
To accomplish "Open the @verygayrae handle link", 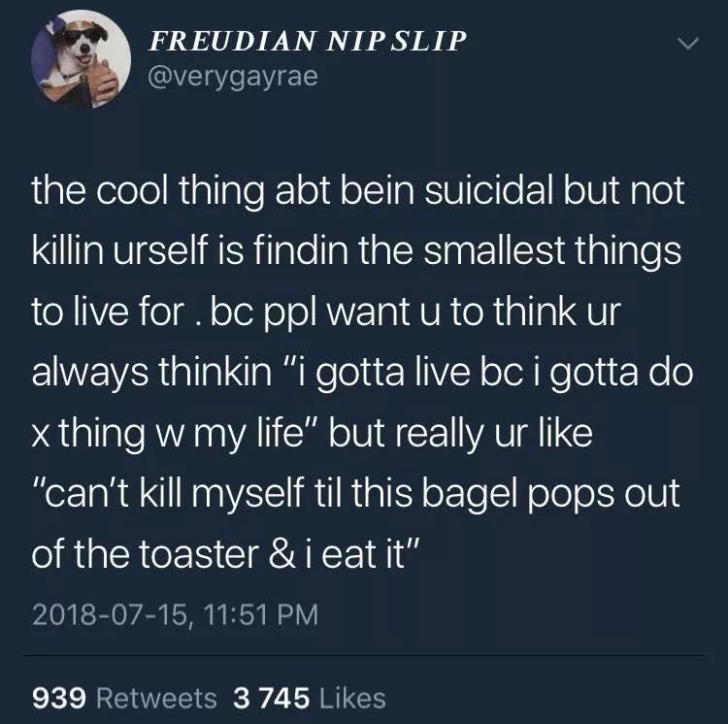I will pos(232,76).
